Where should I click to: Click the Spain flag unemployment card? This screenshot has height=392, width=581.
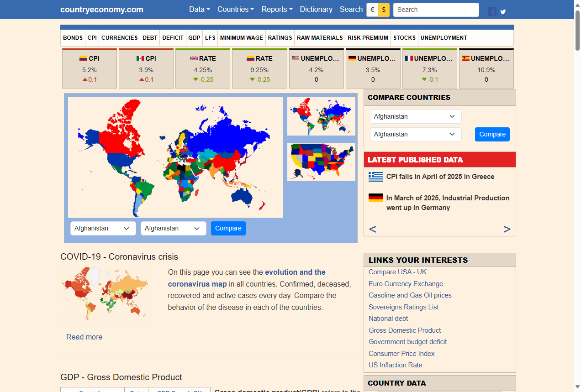pos(466,58)
